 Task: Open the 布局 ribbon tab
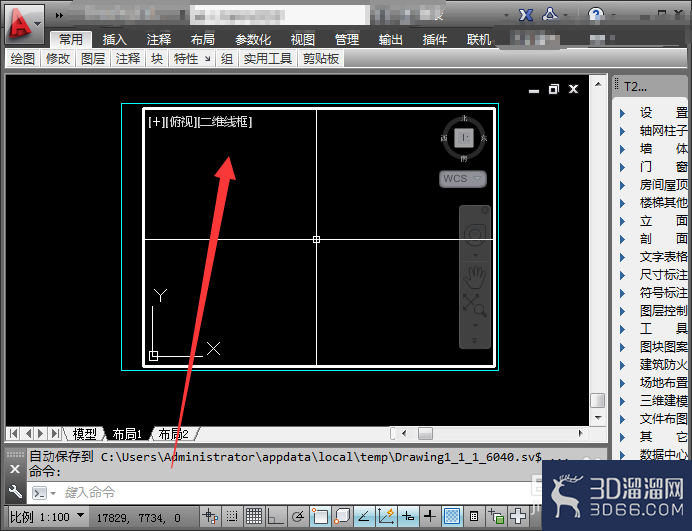tap(203, 40)
